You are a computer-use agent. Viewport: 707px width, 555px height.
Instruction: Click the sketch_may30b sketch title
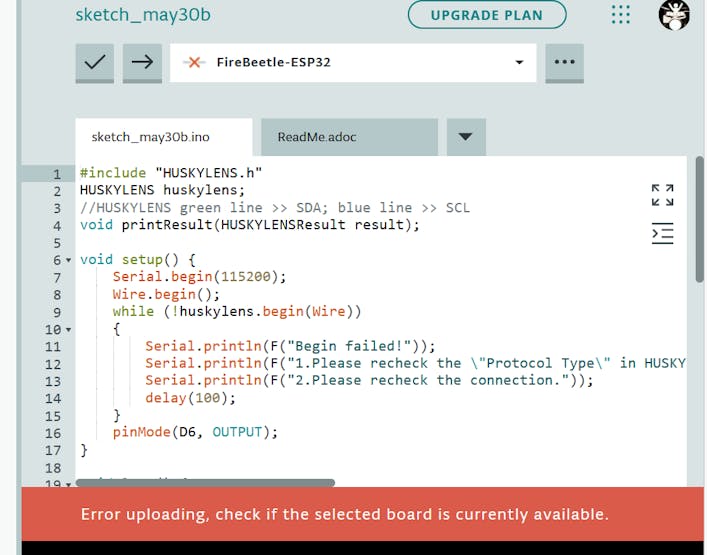tap(143, 15)
